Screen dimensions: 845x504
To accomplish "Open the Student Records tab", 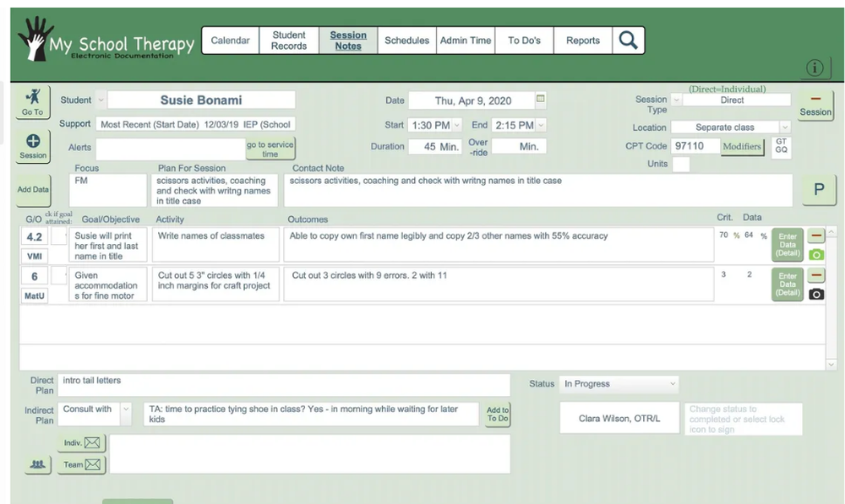I will 289,41.
